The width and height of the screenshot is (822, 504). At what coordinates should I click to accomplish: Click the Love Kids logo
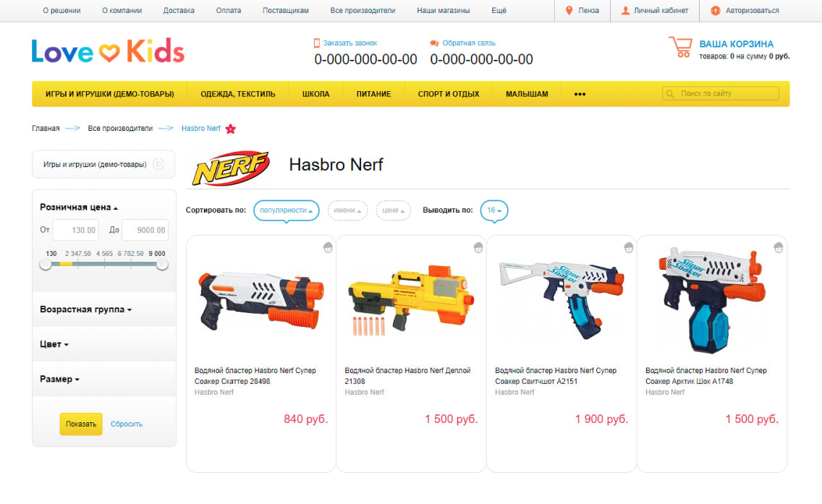[x=108, y=51]
